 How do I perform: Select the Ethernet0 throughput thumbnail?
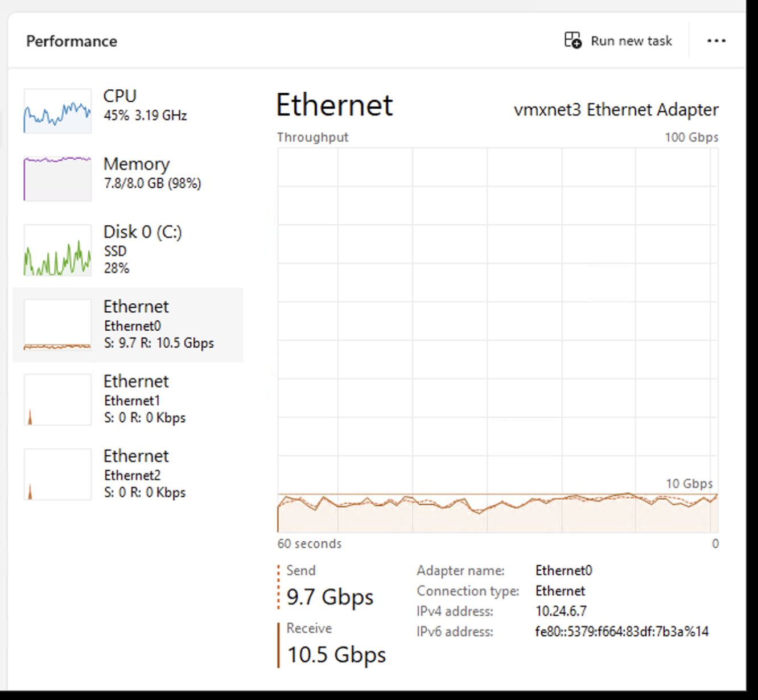[x=57, y=325]
